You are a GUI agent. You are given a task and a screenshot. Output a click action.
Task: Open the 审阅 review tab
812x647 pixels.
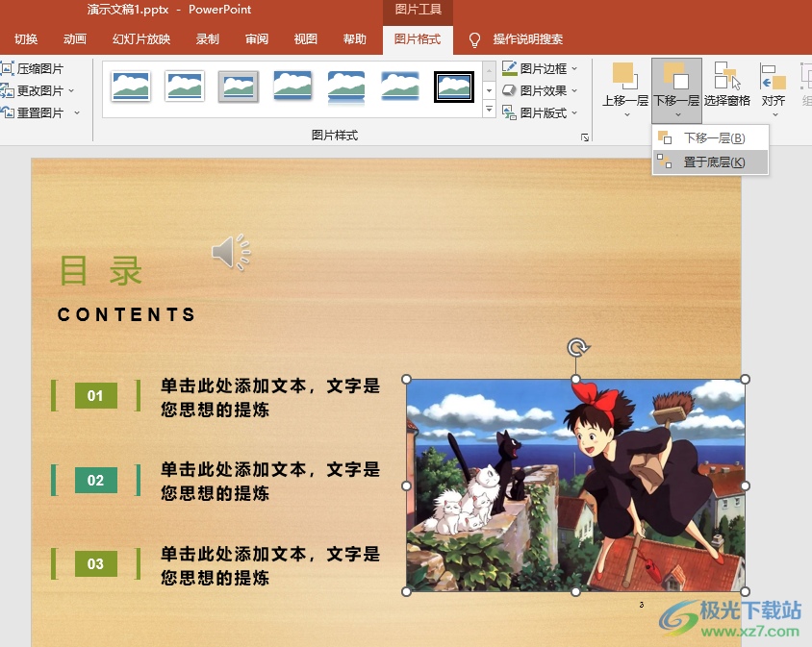coord(257,38)
